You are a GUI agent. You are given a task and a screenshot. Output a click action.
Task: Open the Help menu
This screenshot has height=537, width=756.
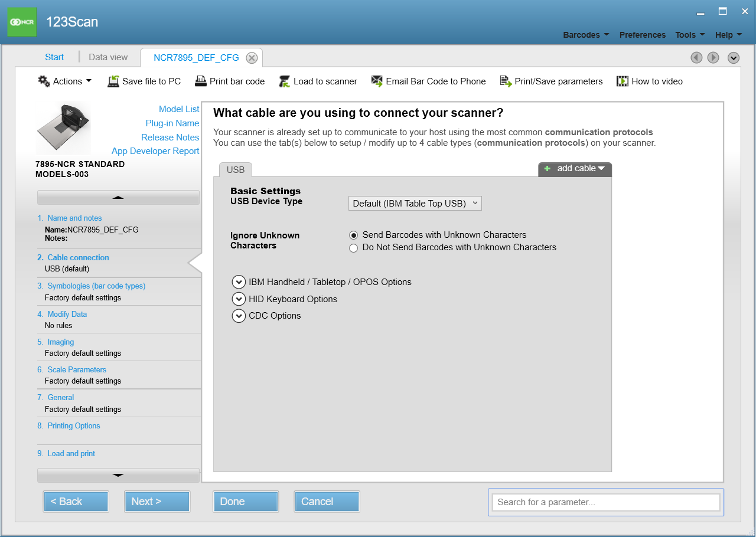728,35
